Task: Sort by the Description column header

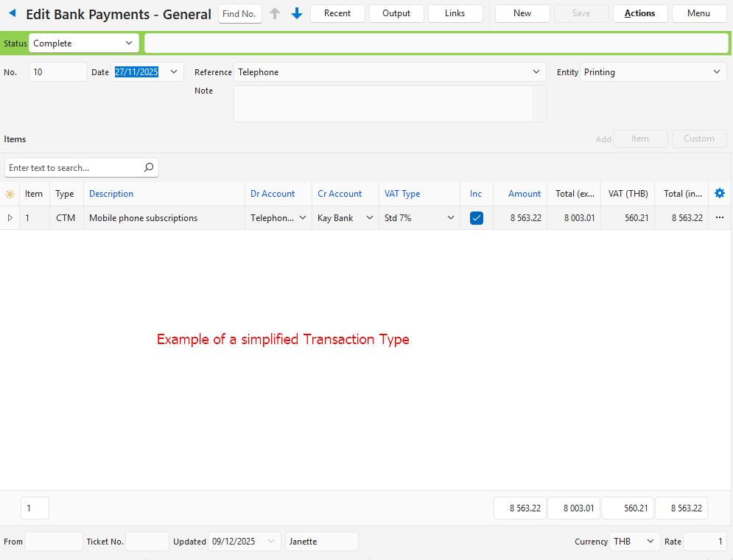Action: pyautogui.click(x=111, y=194)
